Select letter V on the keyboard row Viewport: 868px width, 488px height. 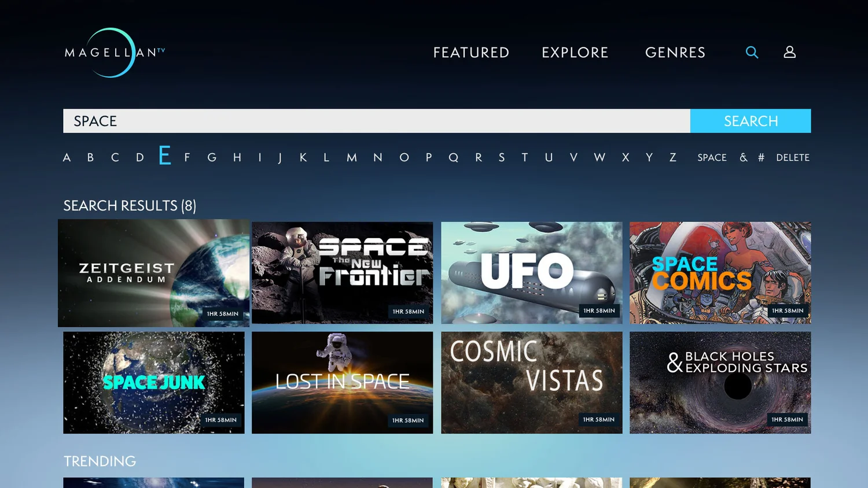[573, 157]
